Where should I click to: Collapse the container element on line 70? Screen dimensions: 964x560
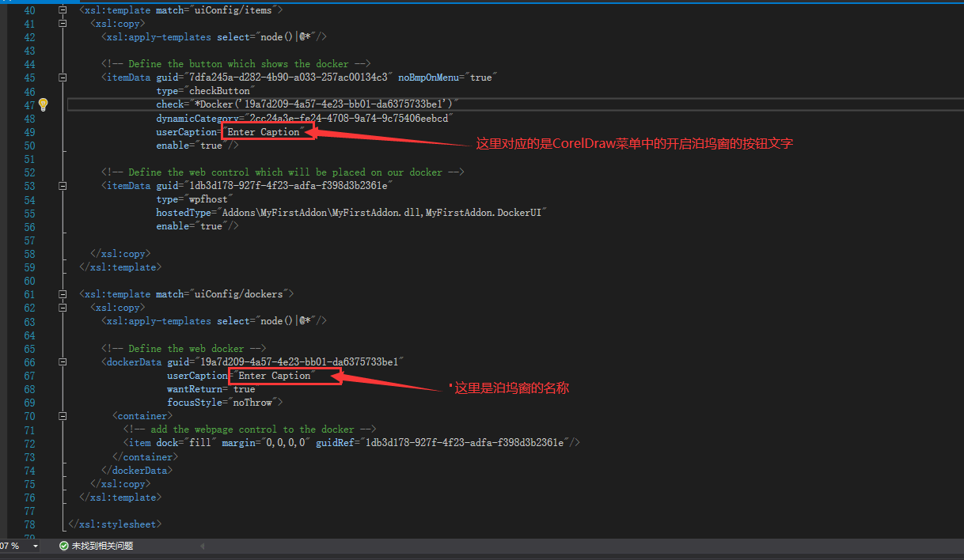[63, 416]
